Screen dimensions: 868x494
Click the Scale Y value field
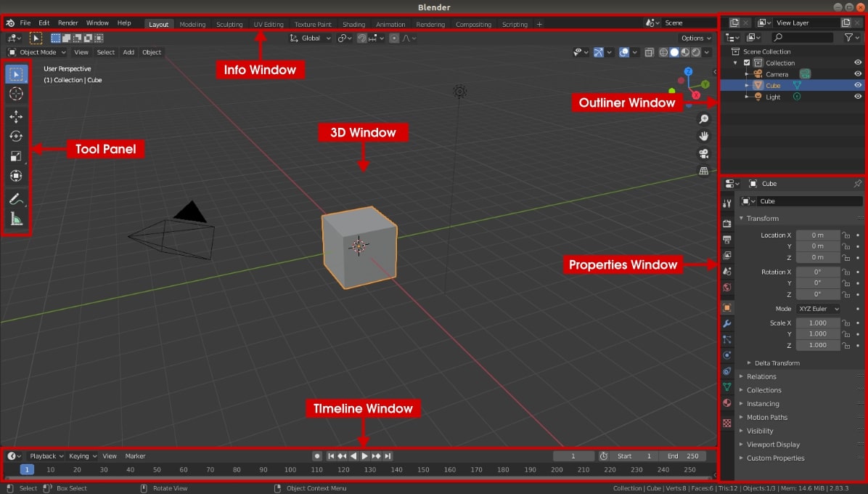coord(818,334)
